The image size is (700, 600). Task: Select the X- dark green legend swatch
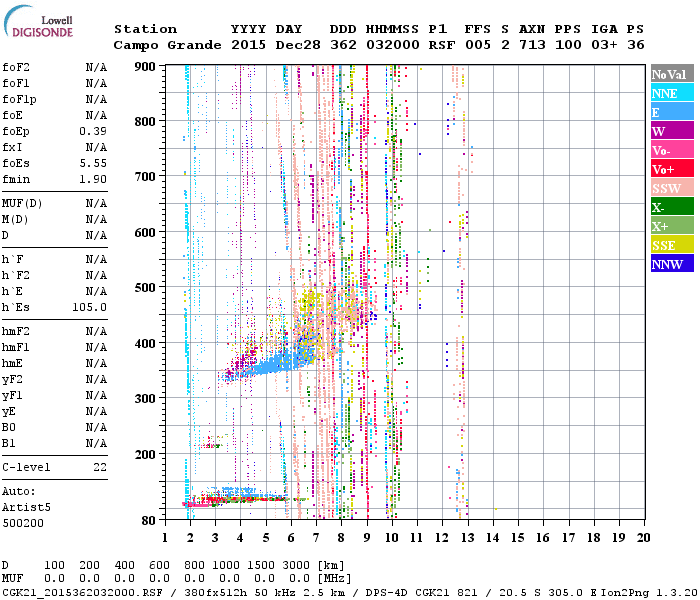click(672, 207)
